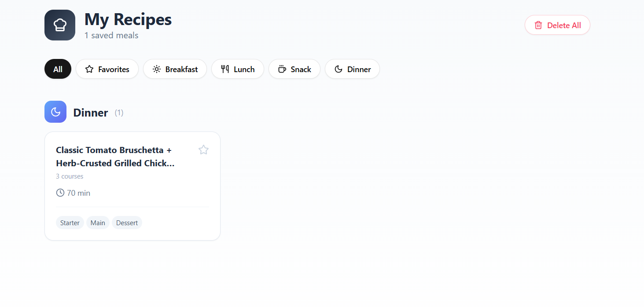The height and width of the screenshot is (307, 644).
Task: Click the blue moon icon beside Dinner heading
Action: click(55, 112)
